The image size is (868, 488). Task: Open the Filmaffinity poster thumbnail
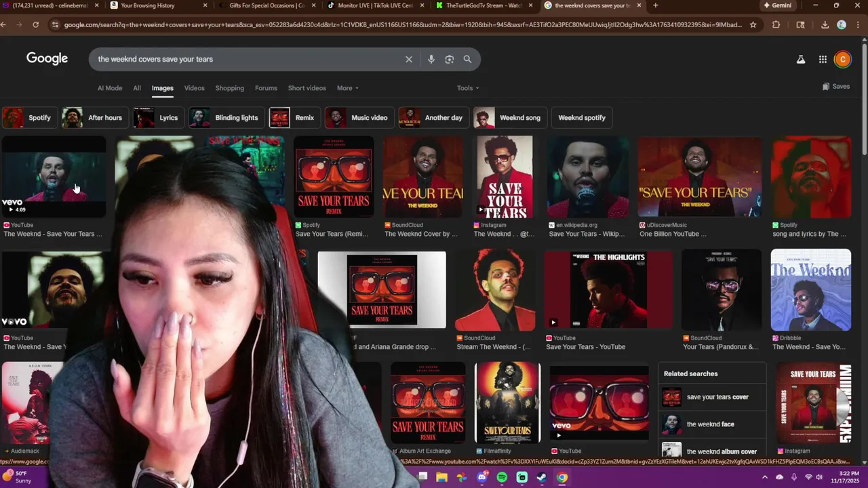(x=508, y=403)
